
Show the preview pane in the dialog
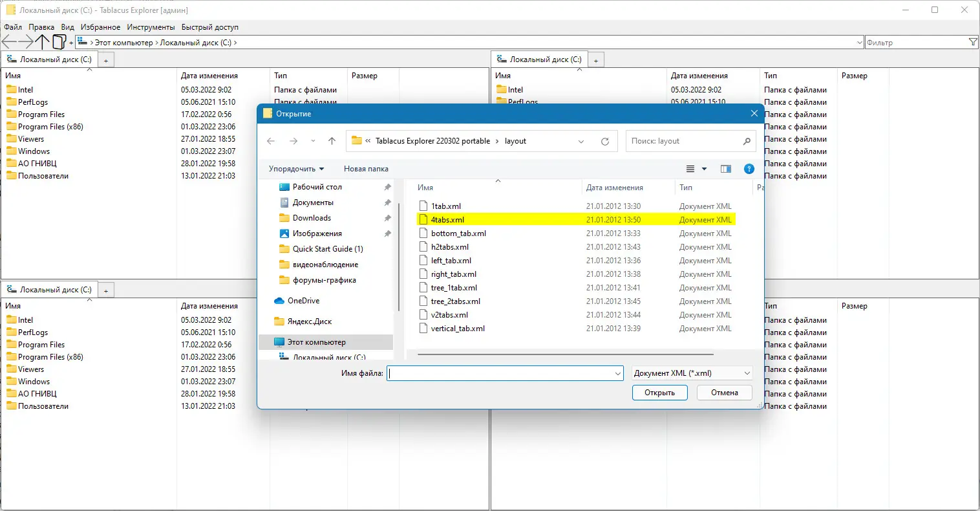[726, 169]
